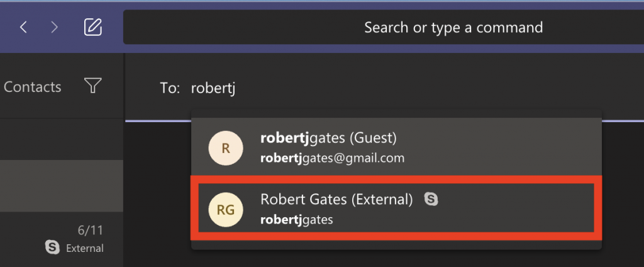Viewport: 644px width, 267px height.
Task: Click the External label in chat list
Action: click(85, 248)
